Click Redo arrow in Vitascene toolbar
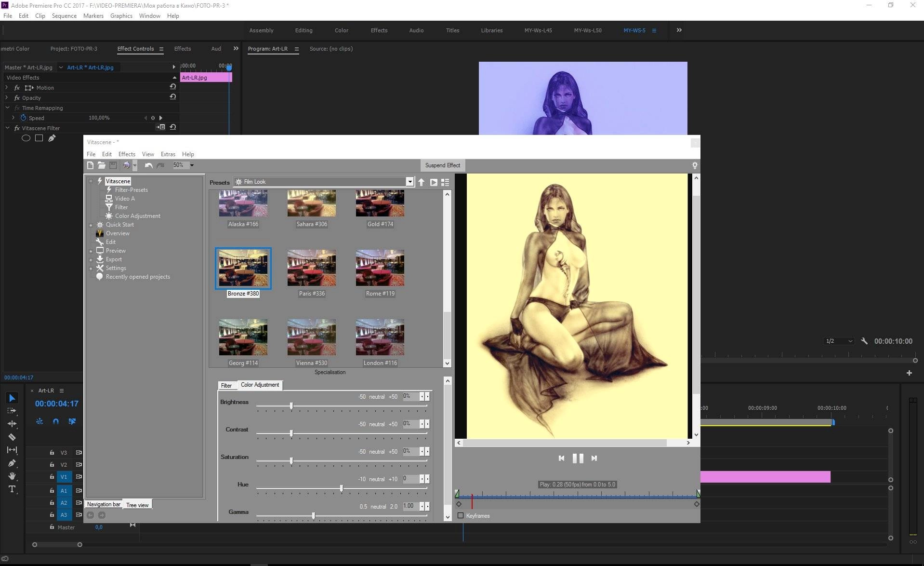The height and width of the screenshot is (566, 924). (160, 165)
